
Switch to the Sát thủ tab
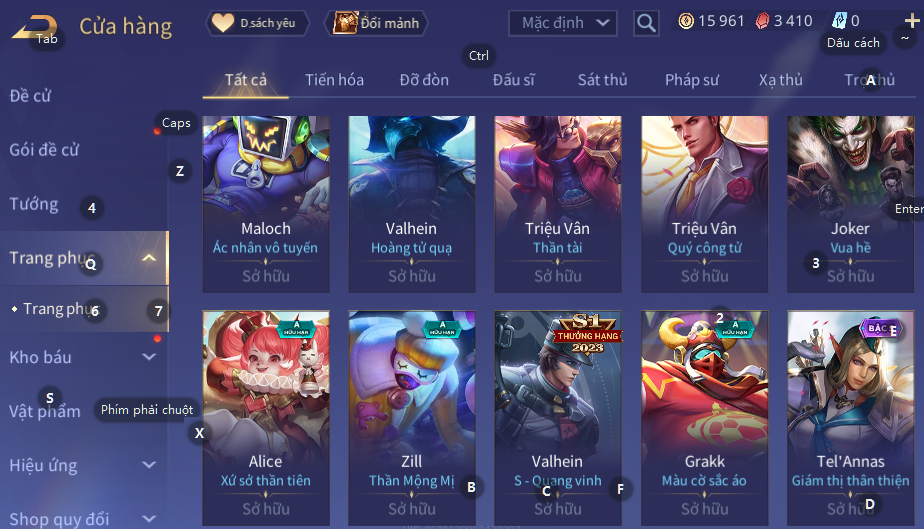click(x=602, y=80)
